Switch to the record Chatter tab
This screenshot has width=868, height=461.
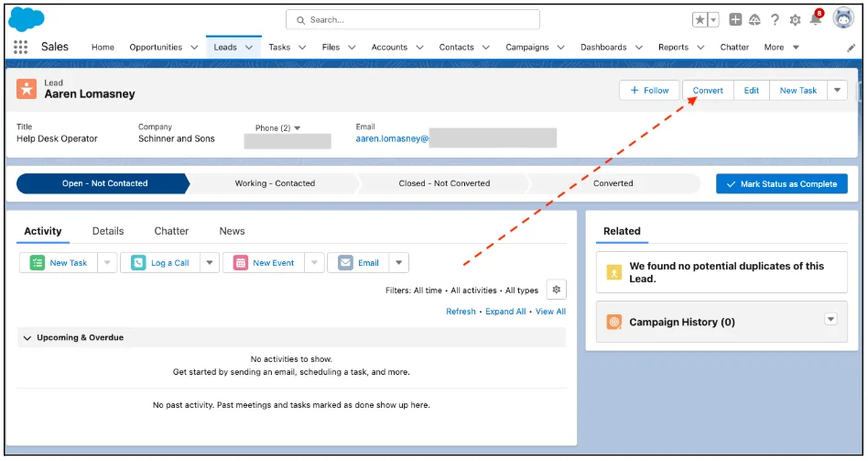tap(171, 231)
